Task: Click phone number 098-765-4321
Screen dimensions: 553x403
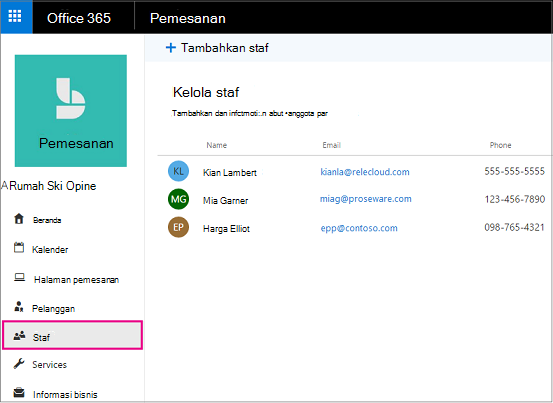Action: 515,227
